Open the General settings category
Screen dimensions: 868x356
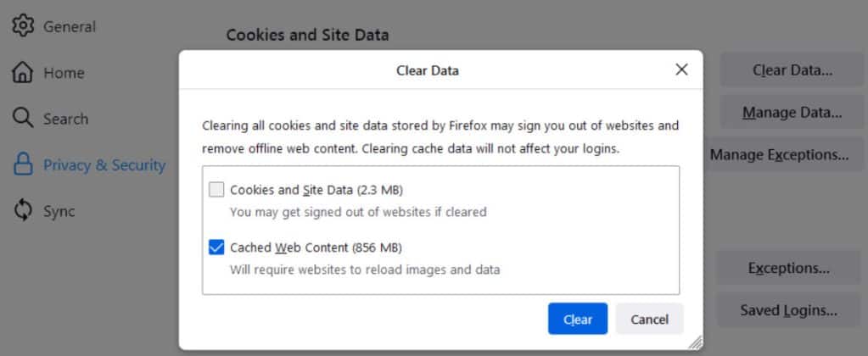tap(70, 26)
